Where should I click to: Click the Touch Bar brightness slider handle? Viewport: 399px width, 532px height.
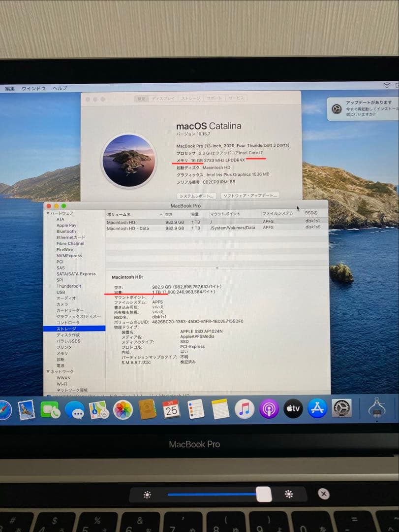pos(264,494)
